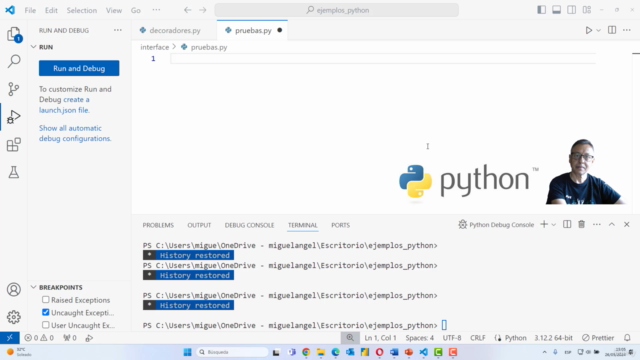This screenshot has width=640, height=360.
Task: Click the ejemplos_python command center search
Action: (337, 10)
